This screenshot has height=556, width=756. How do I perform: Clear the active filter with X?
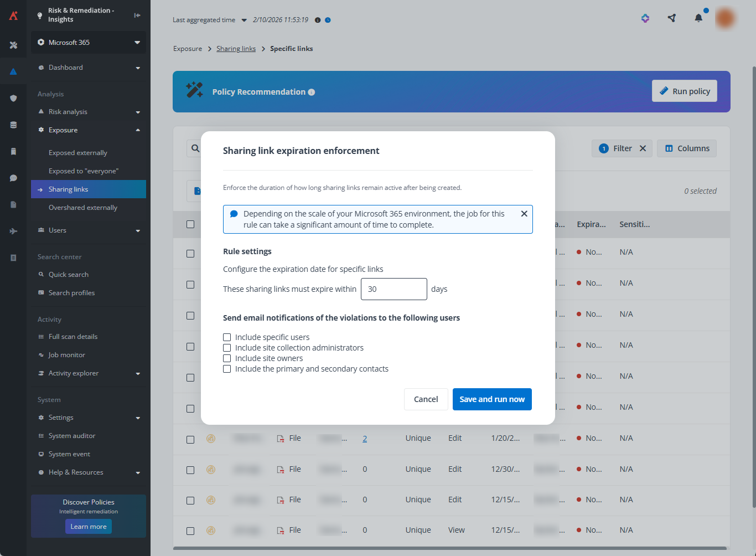coord(643,148)
